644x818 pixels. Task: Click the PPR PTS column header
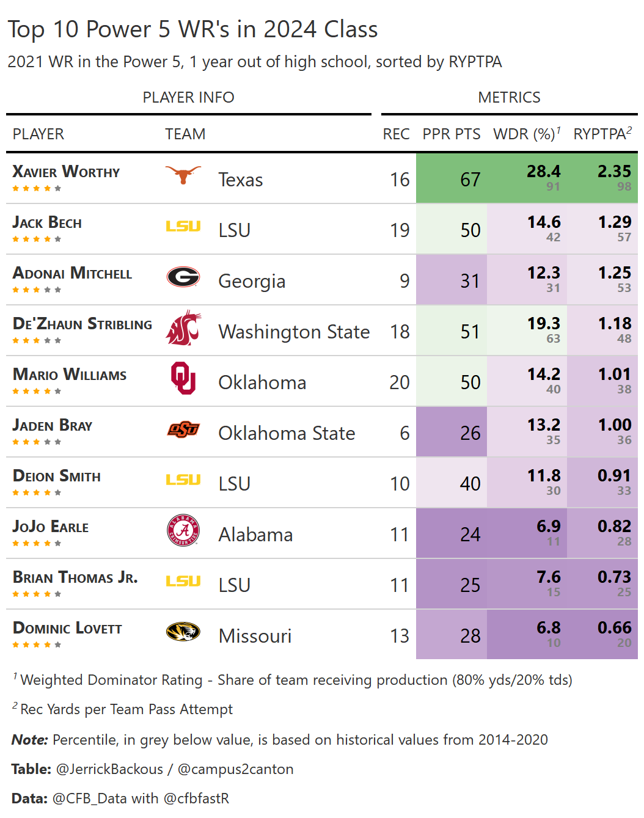click(x=452, y=134)
